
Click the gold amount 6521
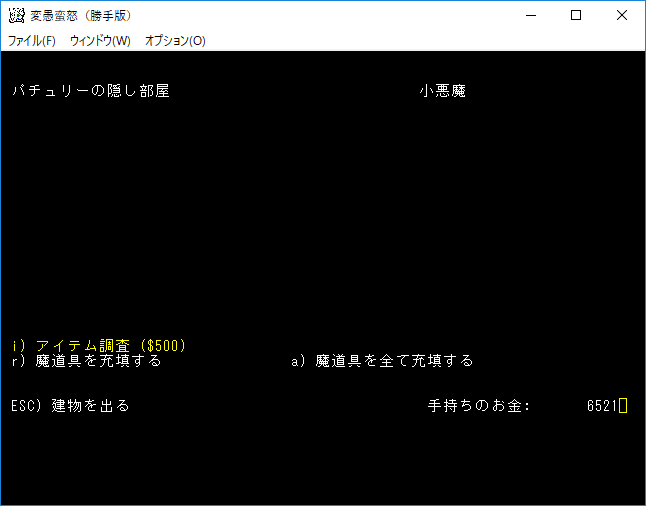coord(602,406)
